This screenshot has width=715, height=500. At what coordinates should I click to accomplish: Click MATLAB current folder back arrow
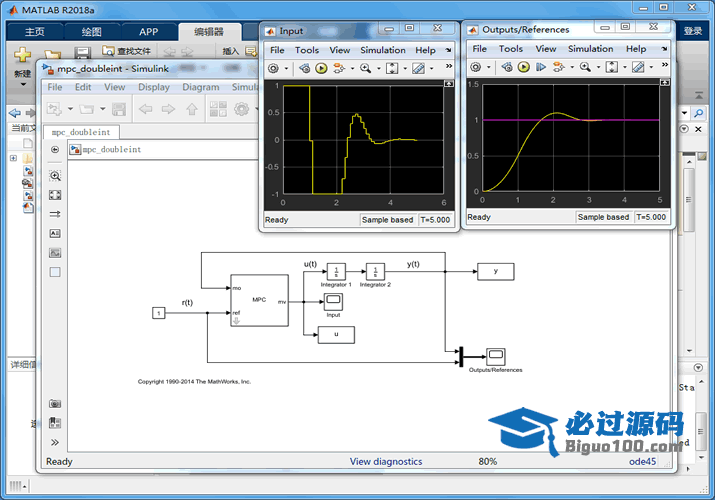point(15,113)
